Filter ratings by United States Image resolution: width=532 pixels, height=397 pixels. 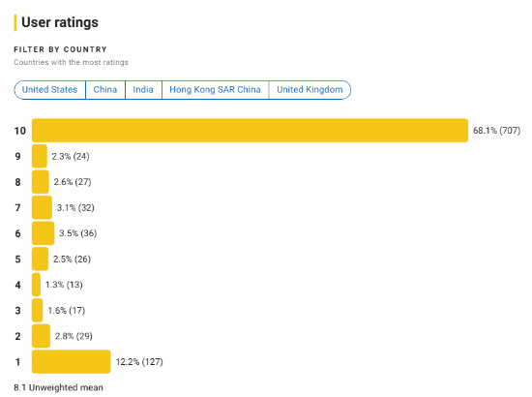(49, 90)
